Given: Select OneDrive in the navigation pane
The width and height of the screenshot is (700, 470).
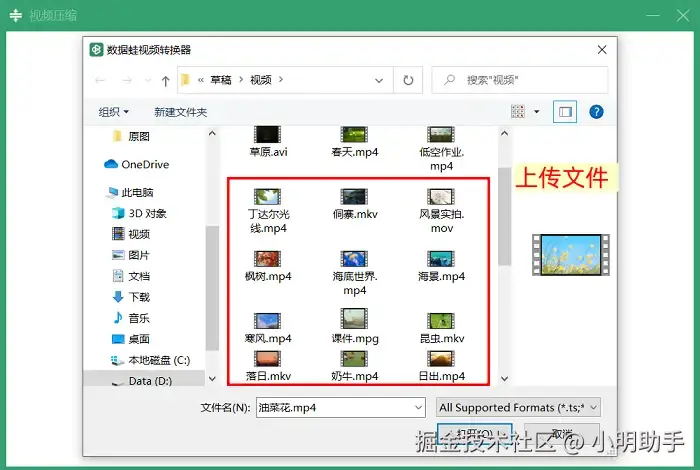Looking at the screenshot, I should coord(137,164).
